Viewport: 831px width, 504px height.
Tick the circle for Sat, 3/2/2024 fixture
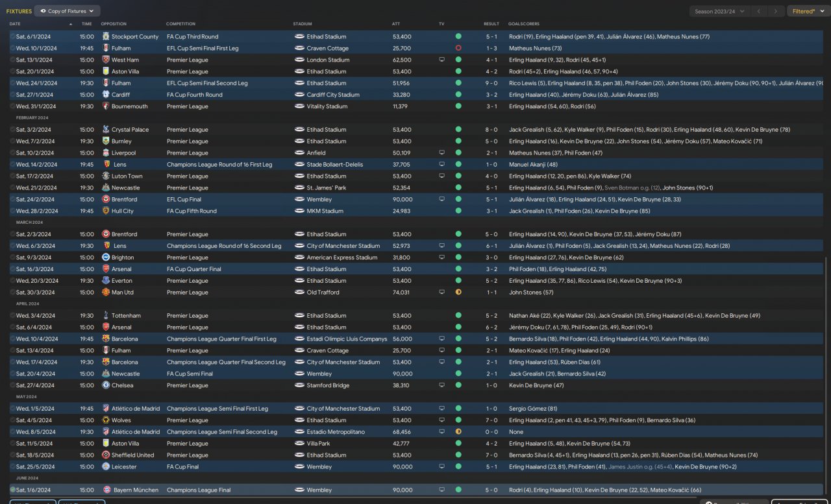(12, 130)
